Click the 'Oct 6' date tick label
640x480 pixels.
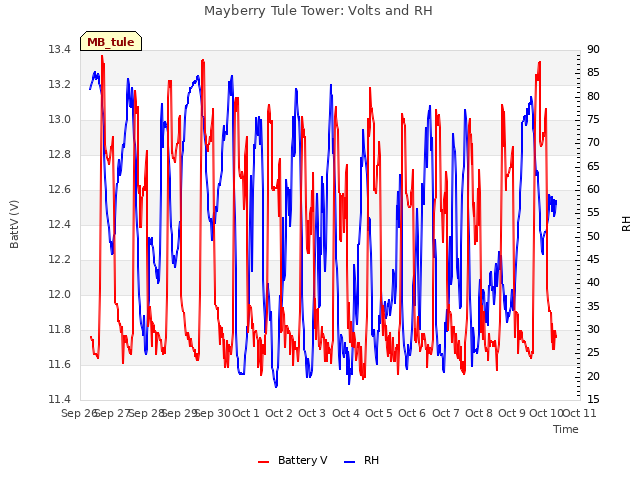[412, 414]
